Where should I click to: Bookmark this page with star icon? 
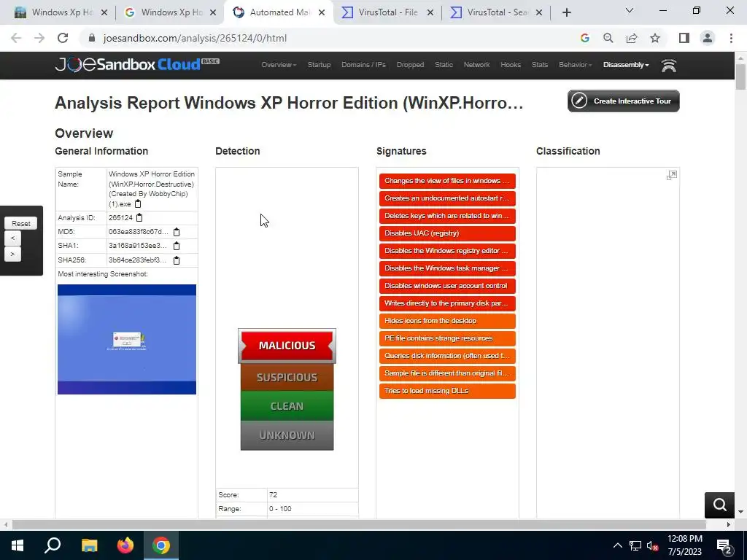(x=655, y=38)
